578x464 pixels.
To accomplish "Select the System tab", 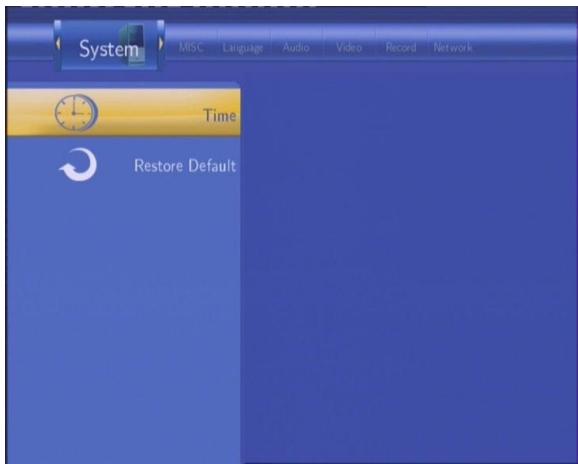I will (x=109, y=46).
